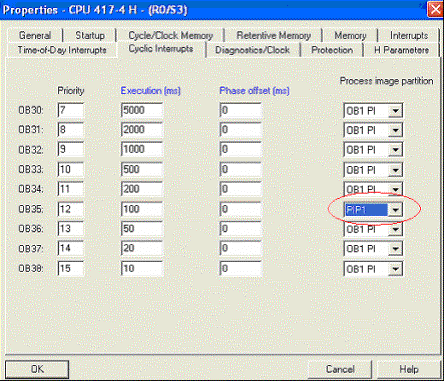The height and width of the screenshot is (381, 444).
Task: Expand OB32 process image partition dropdown
Action: [395, 150]
